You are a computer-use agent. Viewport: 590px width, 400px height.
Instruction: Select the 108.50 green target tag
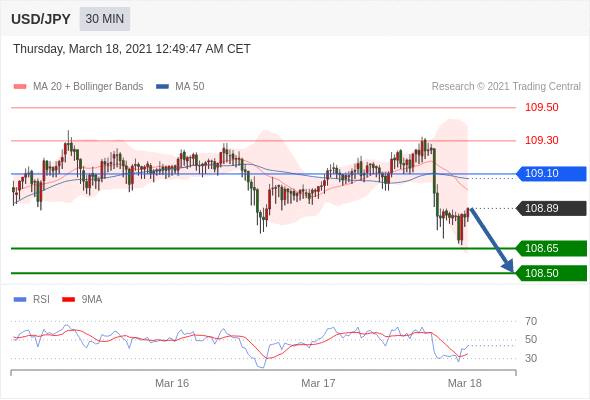(x=552, y=273)
